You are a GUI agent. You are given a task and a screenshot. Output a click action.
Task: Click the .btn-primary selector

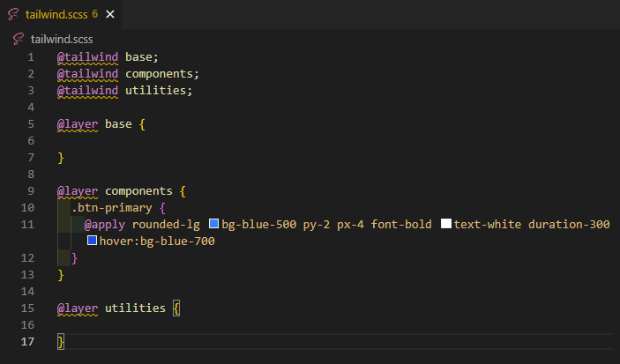click(112, 208)
